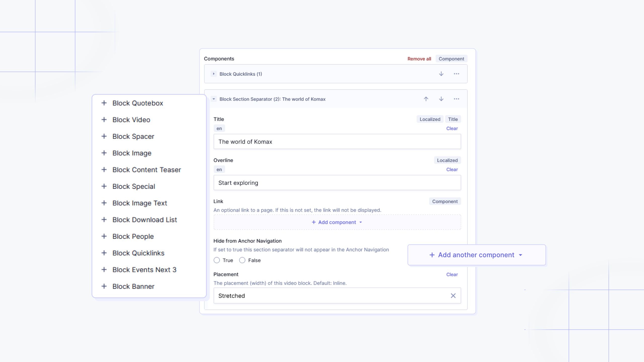The width and height of the screenshot is (644, 362).
Task: Click Add component button under Link field
Action: click(337, 222)
